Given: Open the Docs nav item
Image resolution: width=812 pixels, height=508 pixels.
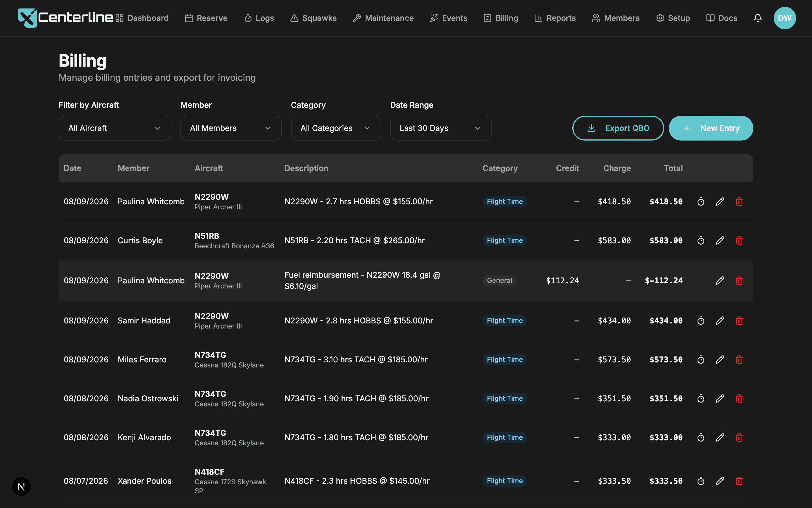Looking at the screenshot, I should pyautogui.click(x=722, y=18).
